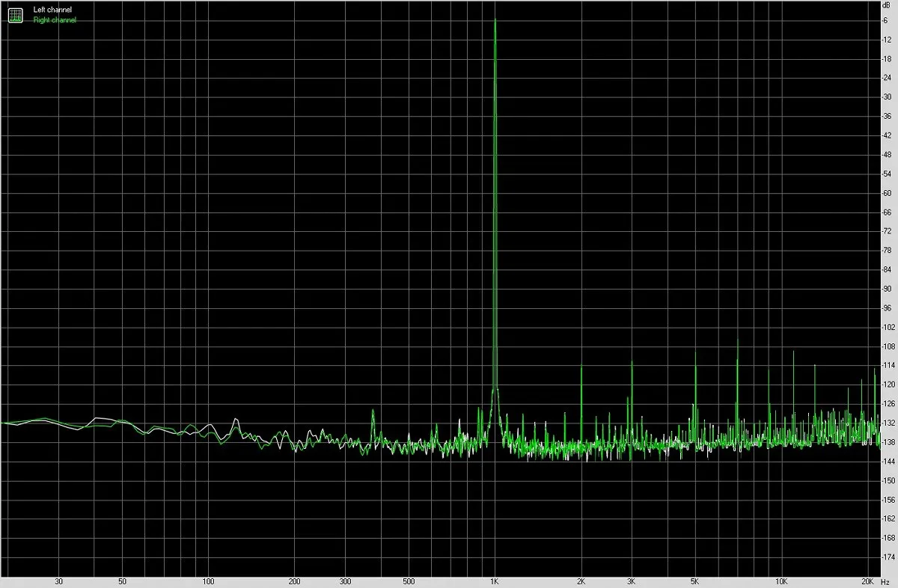This screenshot has height=588, width=898.
Task: Click the "500" frequency axis label
Action: [x=409, y=581]
